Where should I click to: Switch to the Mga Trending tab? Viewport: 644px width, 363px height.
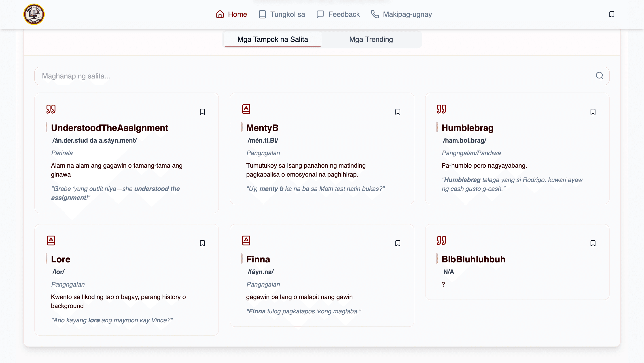coord(371,39)
